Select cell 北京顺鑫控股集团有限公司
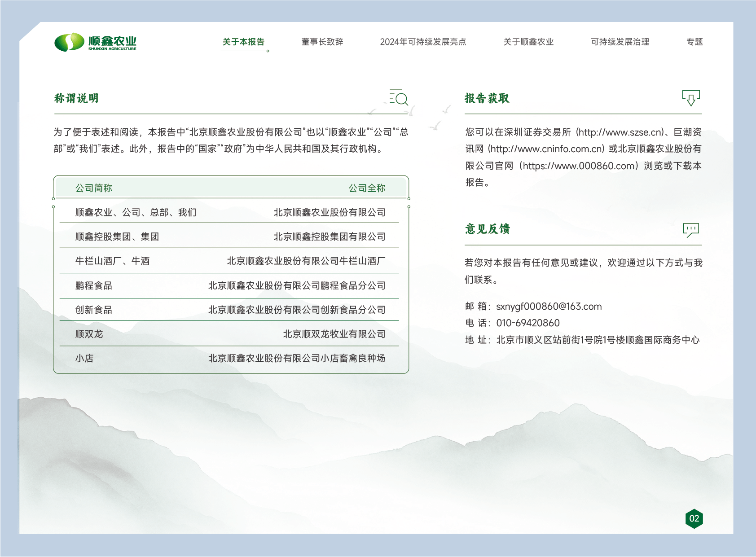Image resolution: width=756 pixels, height=557 pixels. [x=330, y=237]
